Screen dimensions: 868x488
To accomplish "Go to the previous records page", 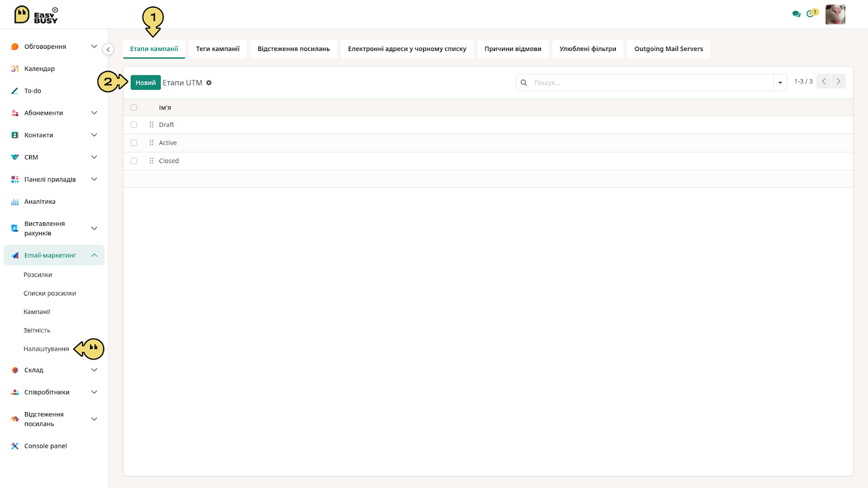I will point(824,81).
